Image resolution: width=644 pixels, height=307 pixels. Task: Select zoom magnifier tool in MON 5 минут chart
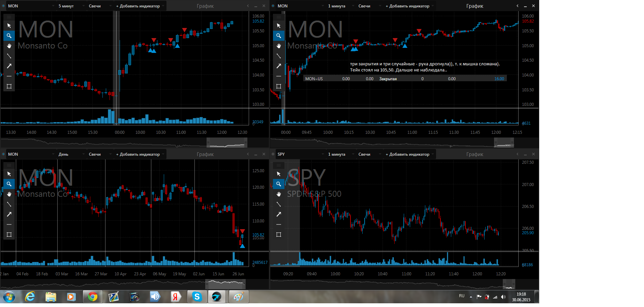[9, 36]
